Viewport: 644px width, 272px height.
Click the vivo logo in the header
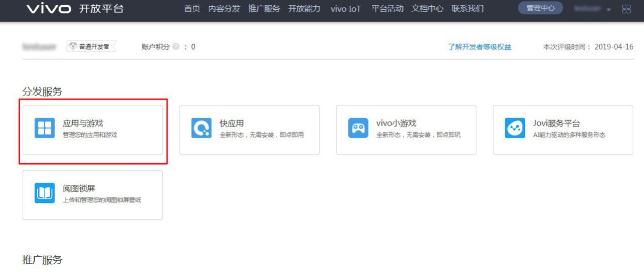coord(49,9)
